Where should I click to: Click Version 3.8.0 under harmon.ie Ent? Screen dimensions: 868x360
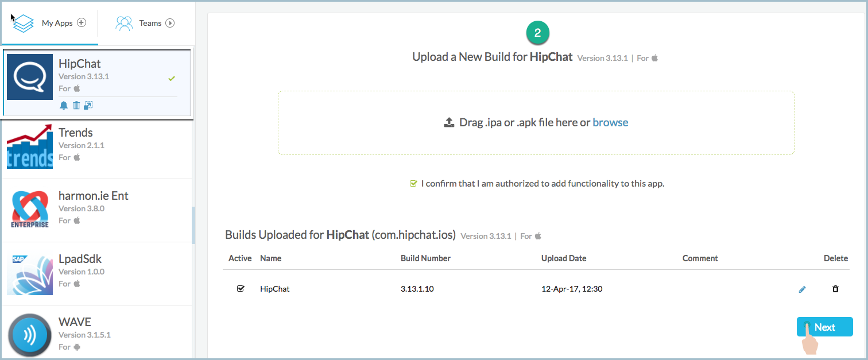(82, 208)
